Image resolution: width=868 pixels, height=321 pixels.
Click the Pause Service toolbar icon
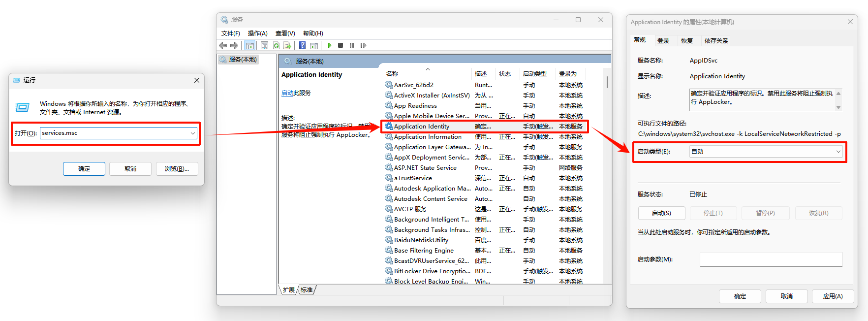pos(352,45)
